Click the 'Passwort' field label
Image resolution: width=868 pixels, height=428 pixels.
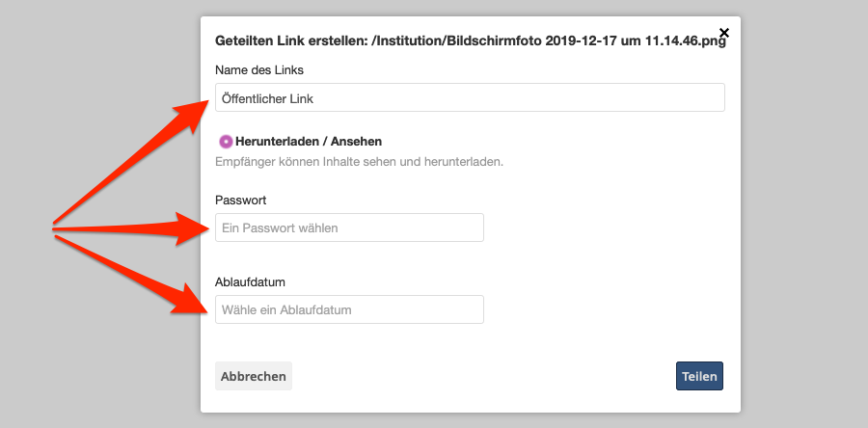[x=241, y=200]
